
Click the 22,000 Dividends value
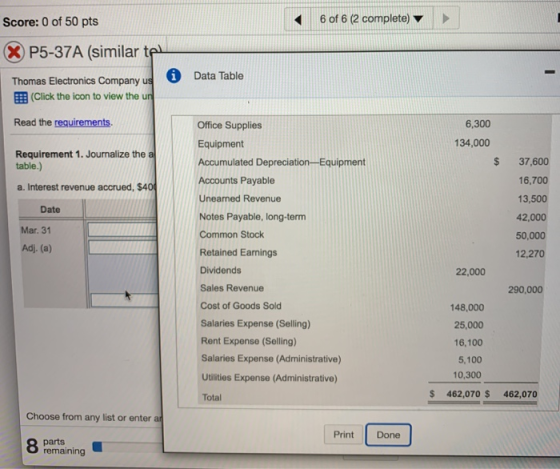[470, 272]
